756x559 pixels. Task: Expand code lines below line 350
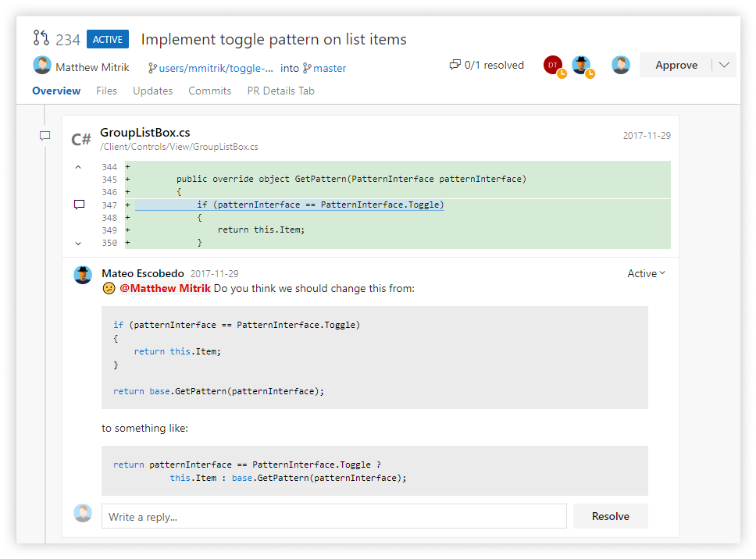(x=78, y=243)
